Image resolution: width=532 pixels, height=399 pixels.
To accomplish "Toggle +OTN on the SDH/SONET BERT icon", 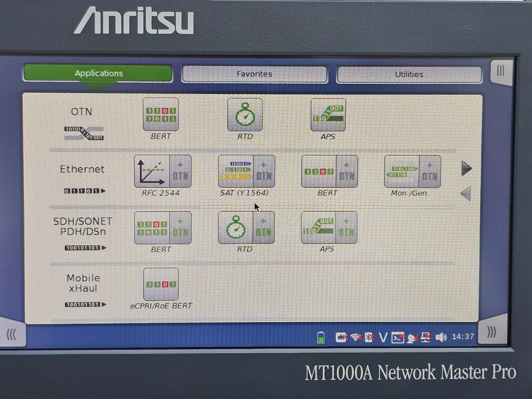I will coord(181,228).
